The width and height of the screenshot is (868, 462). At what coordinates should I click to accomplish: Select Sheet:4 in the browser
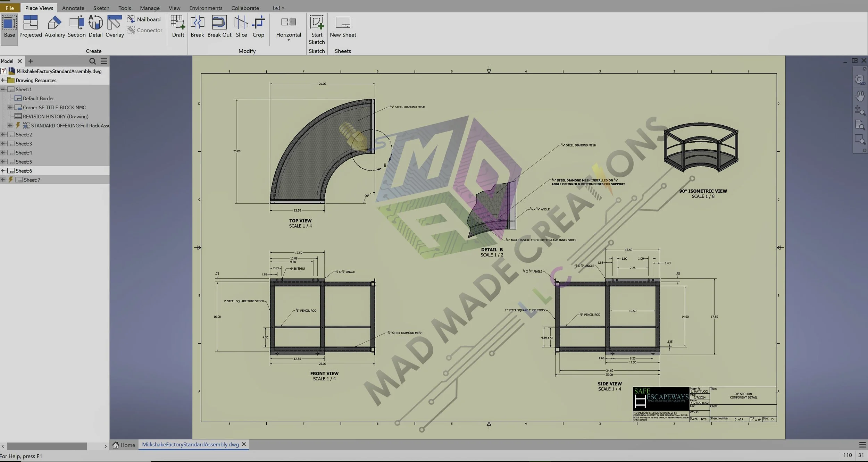coord(20,153)
